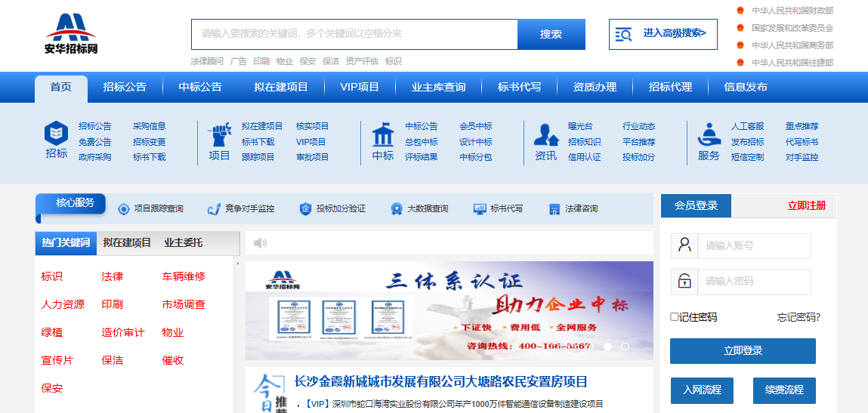Click the 服务 hand-service icon
The image size is (868, 413).
[x=709, y=134]
